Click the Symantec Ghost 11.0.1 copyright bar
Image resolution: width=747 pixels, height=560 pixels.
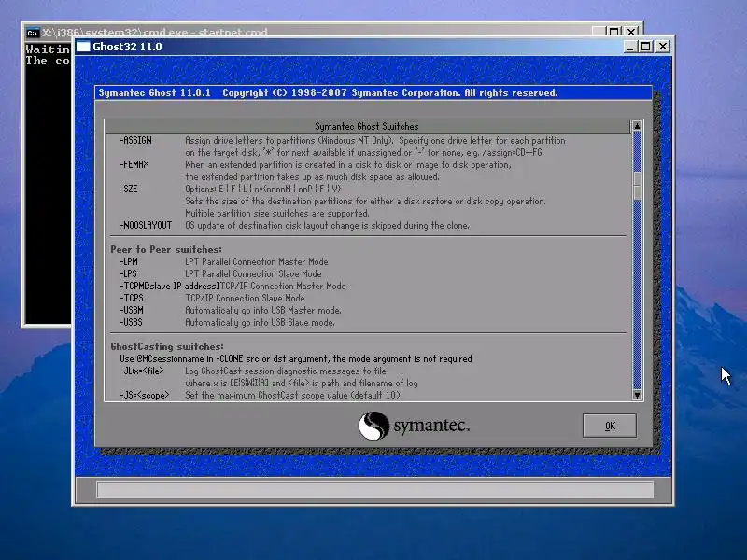pos(373,92)
